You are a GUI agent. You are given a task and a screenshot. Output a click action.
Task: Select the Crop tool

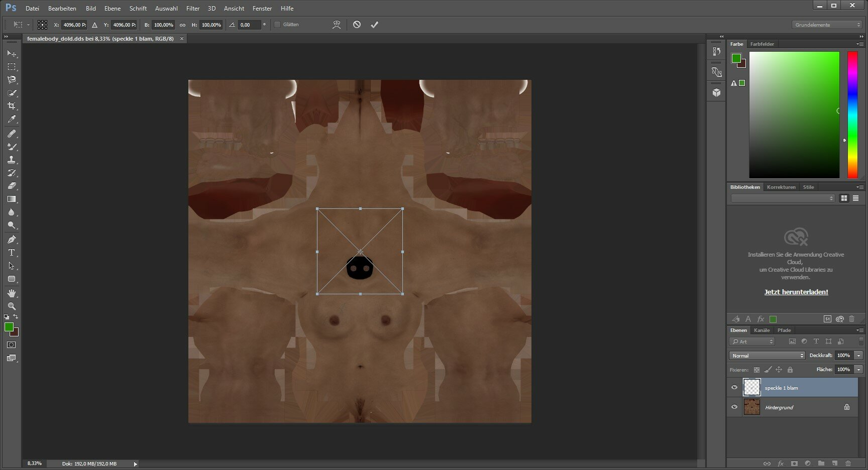12,106
